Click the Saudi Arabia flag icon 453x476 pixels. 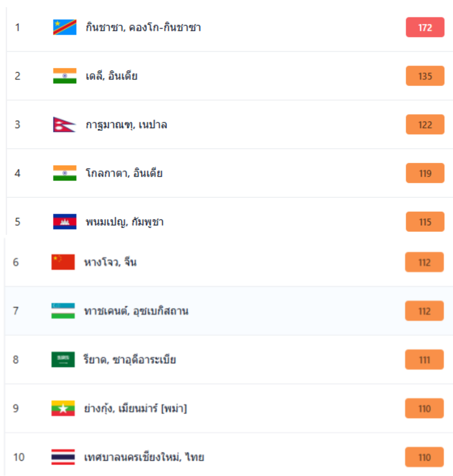pos(63,359)
